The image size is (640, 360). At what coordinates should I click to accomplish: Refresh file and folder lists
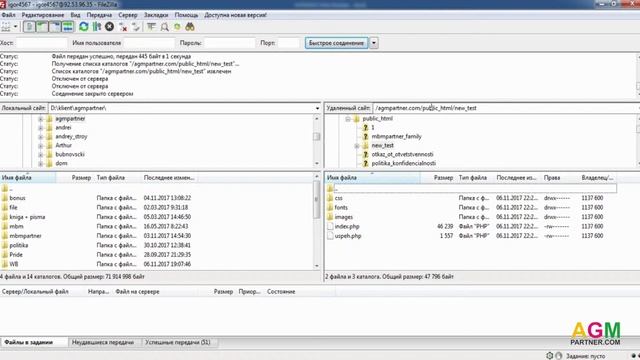84,27
